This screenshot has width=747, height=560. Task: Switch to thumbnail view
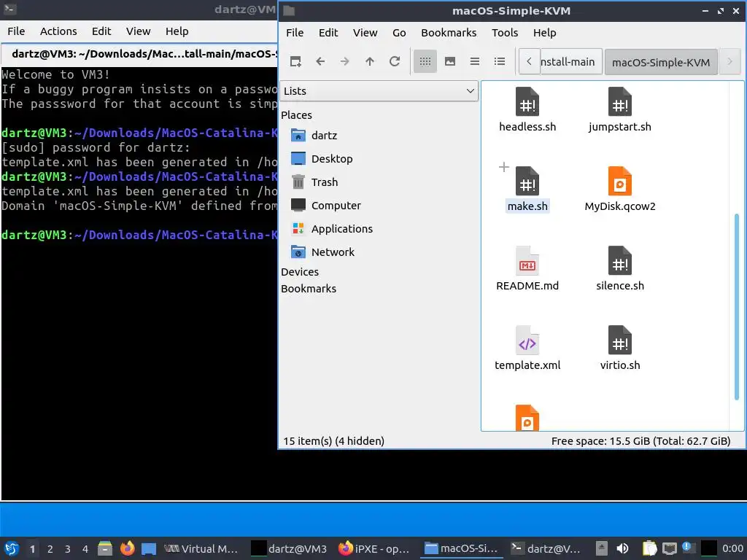click(x=449, y=61)
